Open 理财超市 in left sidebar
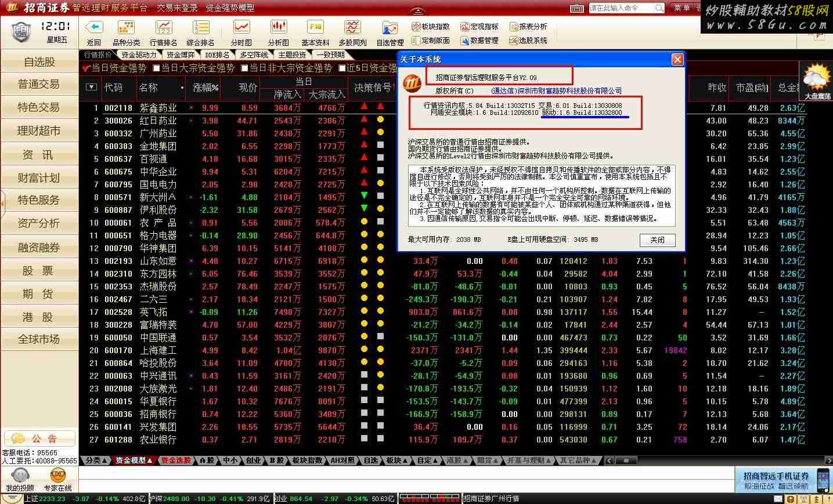Image resolution: width=833 pixels, height=504 pixels. pyautogui.click(x=39, y=130)
